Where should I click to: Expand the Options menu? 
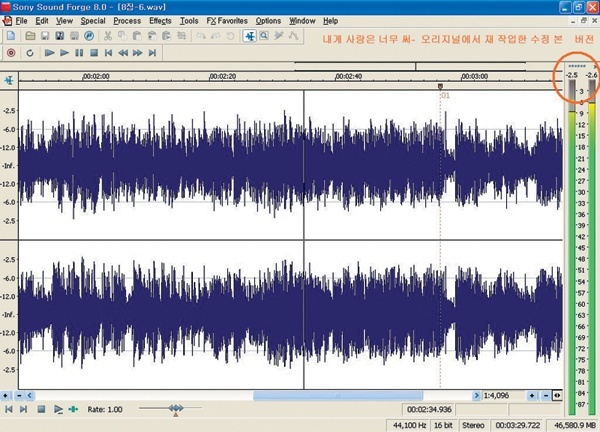[268, 20]
